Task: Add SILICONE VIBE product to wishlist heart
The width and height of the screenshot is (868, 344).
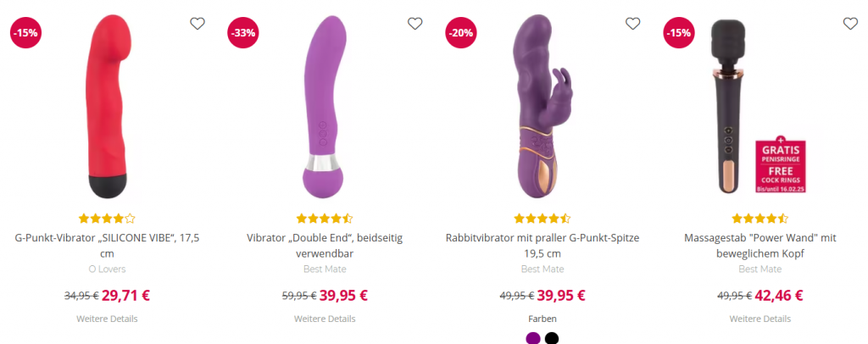Action: pyautogui.click(x=198, y=23)
